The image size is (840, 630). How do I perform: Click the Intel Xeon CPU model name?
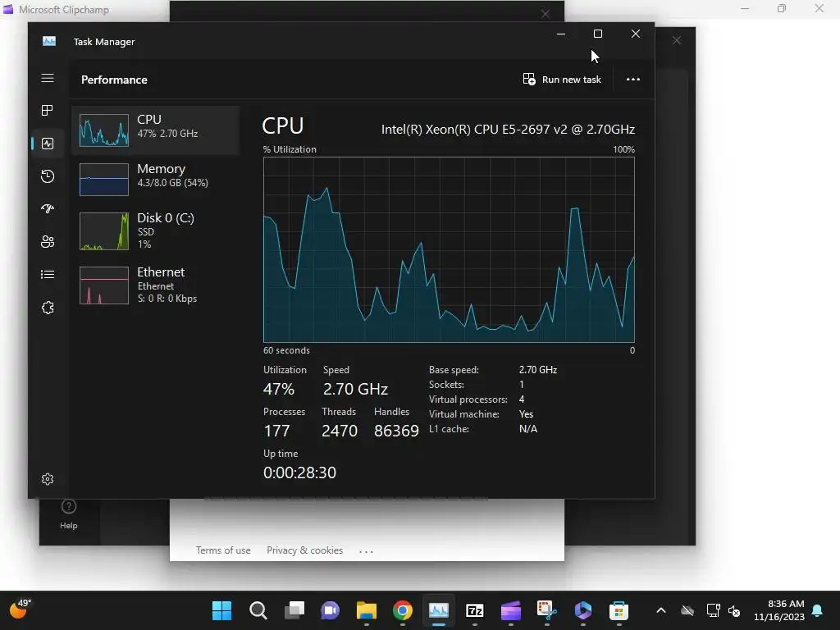pos(508,129)
